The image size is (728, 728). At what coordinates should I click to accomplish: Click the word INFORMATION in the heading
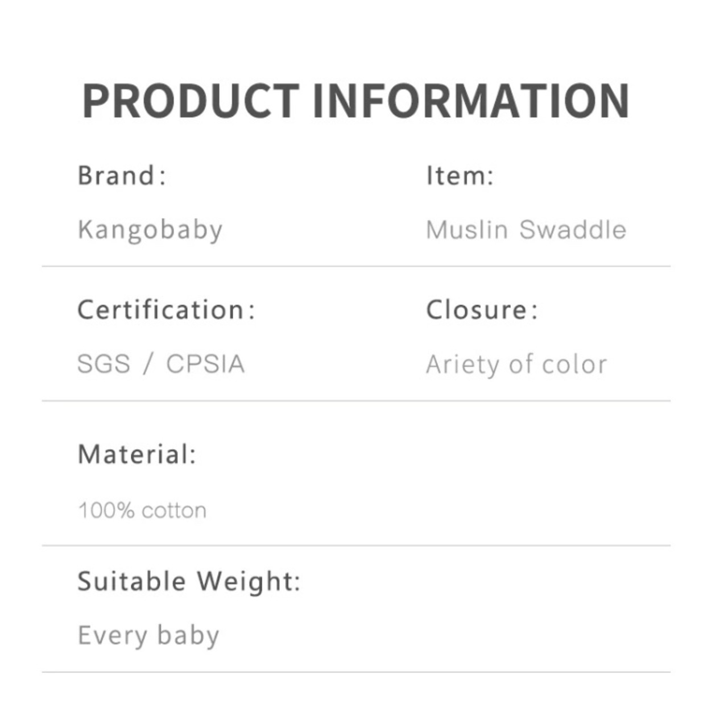[x=471, y=101]
